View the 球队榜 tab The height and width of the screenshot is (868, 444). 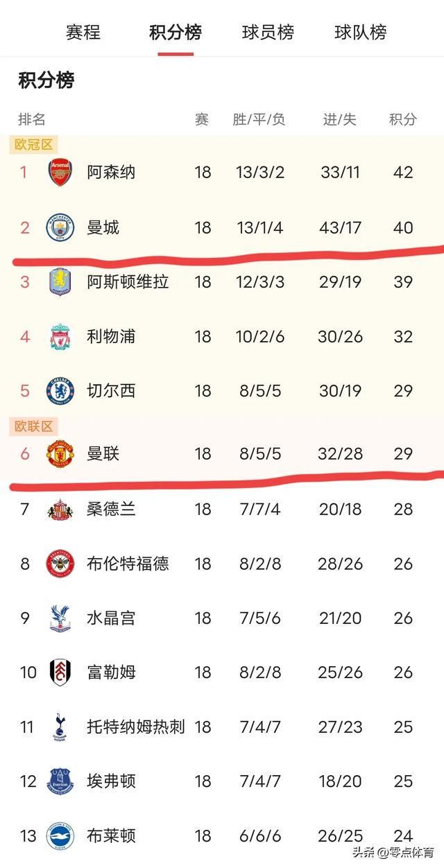point(358,31)
